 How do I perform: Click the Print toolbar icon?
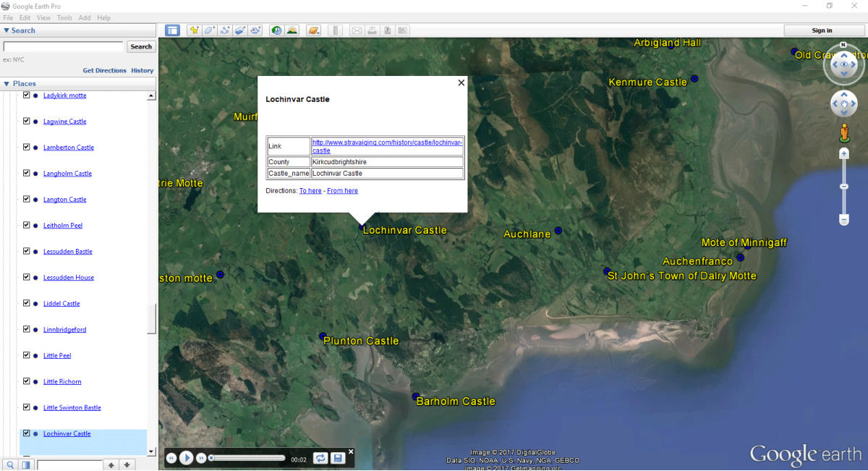pyautogui.click(x=372, y=30)
